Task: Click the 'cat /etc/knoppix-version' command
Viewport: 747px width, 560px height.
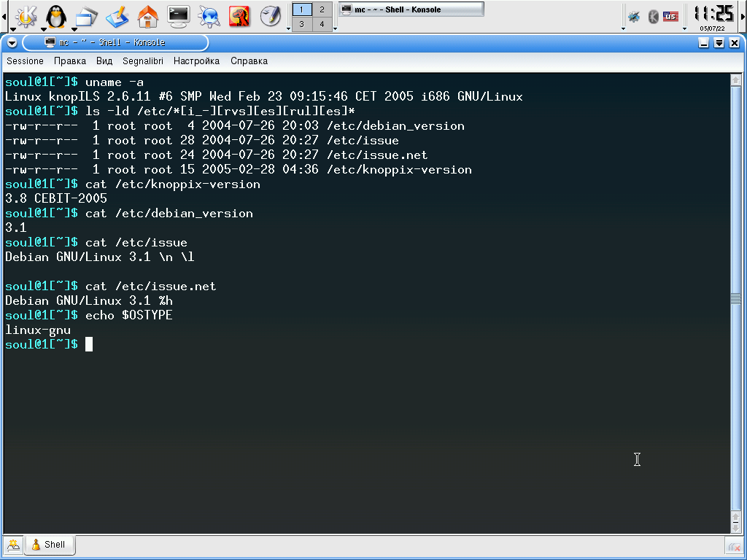Action: (173, 184)
